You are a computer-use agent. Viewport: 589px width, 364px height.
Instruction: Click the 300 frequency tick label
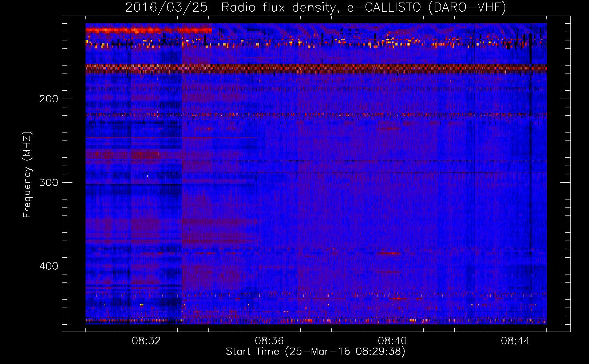click(x=49, y=182)
